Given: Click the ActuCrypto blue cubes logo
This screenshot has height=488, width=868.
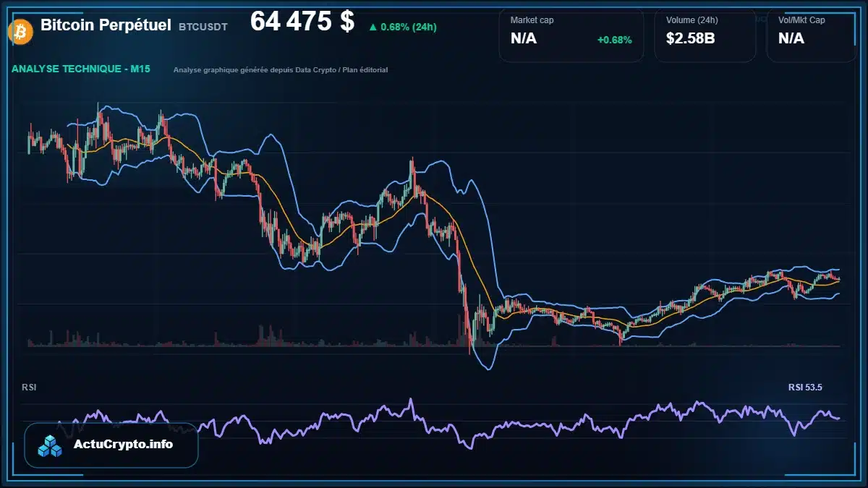Looking at the screenshot, I should point(51,445).
